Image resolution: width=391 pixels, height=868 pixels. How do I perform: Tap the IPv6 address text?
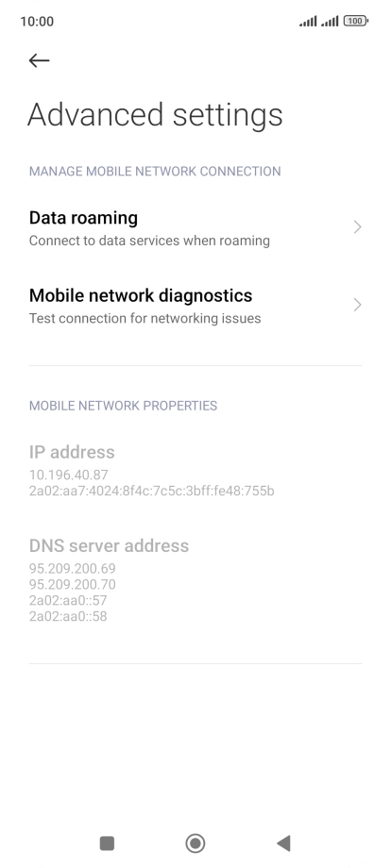[x=152, y=491]
